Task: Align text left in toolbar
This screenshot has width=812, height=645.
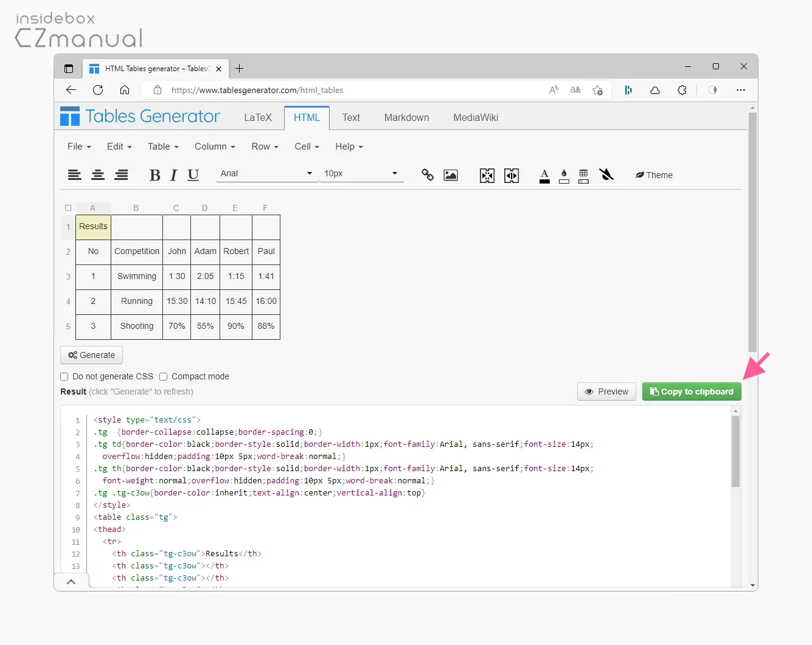Action: [74, 175]
